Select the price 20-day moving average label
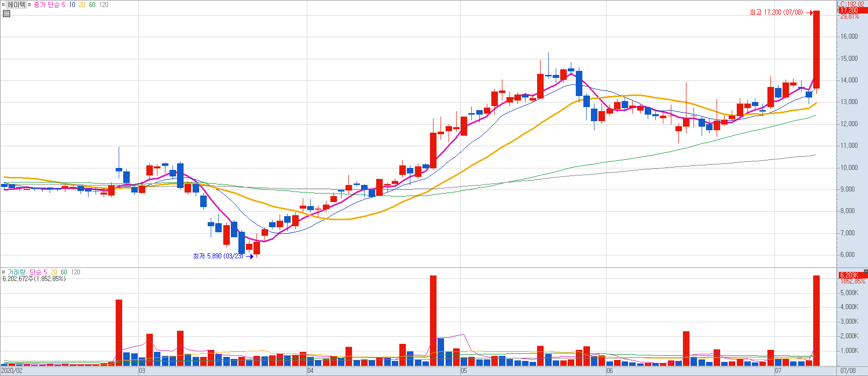This screenshot has width=868, height=376. click(x=82, y=5)
